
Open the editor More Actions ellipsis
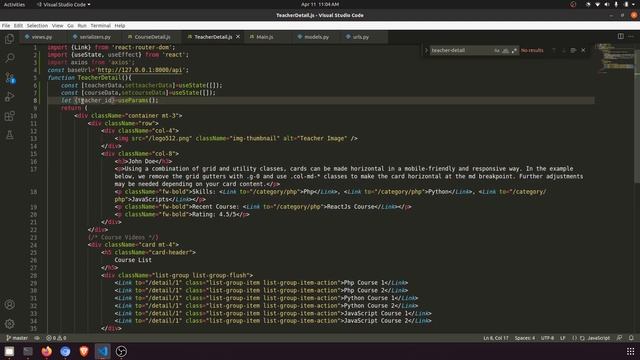(631, 36)
